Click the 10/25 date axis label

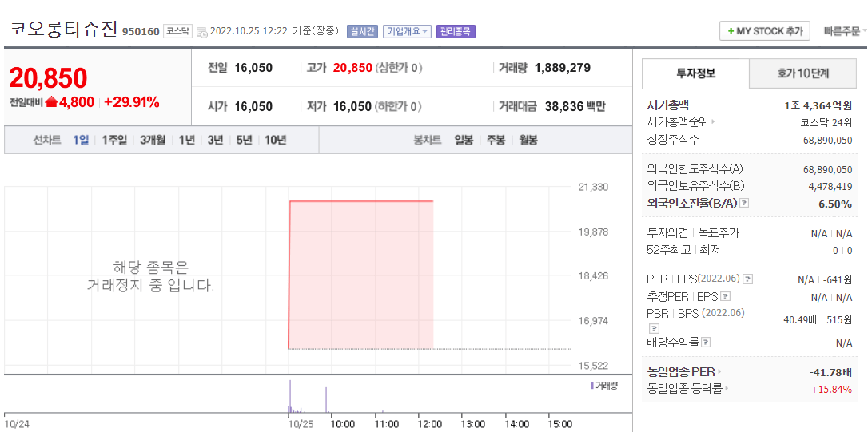coord(301,424)
